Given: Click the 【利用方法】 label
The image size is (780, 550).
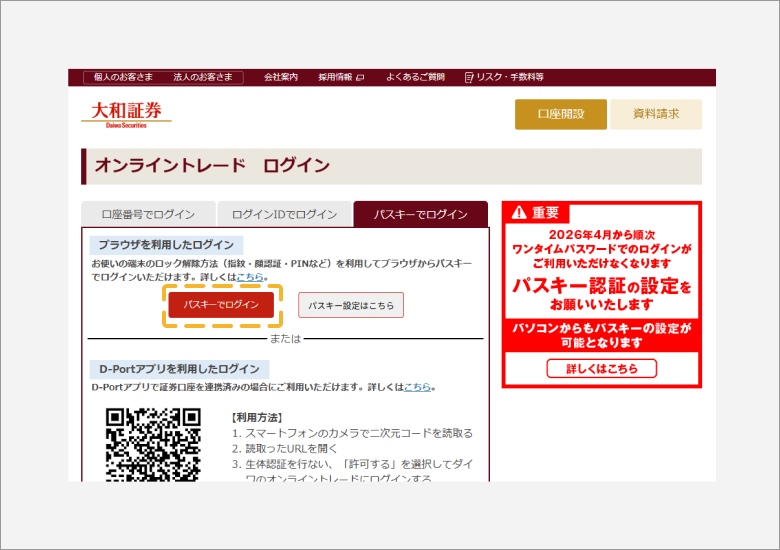Looking at the screenshot, I should [257, 418].
